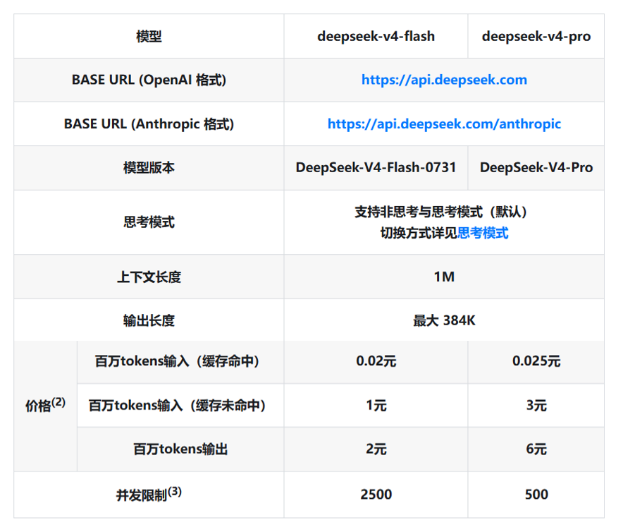Viewport: 623px width, 525px height.
Task: Select the 最大 384K value
Action: [x=444, y=320]
